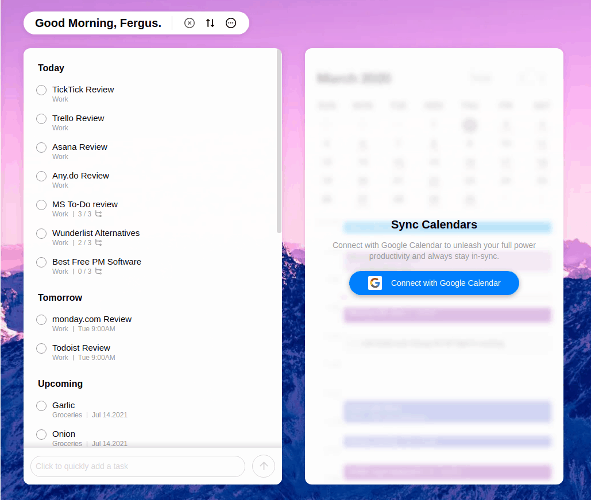The image size is (591, 500).
Task: Click the Tomorrow section heading
Action: tap(60, 298)
